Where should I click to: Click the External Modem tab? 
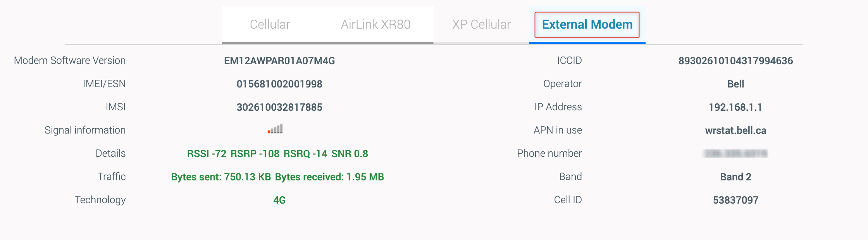[587, 24]
